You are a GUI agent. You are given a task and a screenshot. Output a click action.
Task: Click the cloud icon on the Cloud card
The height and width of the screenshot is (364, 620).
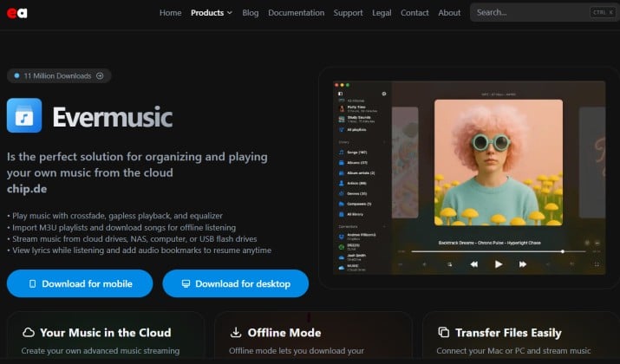point(29,333)
